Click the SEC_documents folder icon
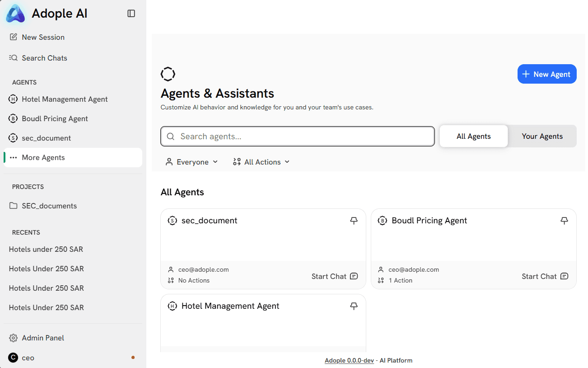Screen dimensions: 588x368 click(14, 206)
